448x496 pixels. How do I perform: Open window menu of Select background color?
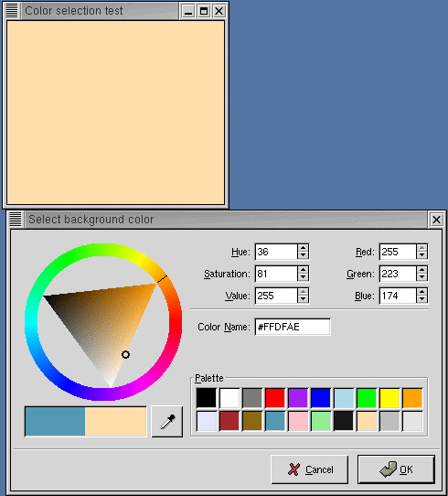coord(16,220)
